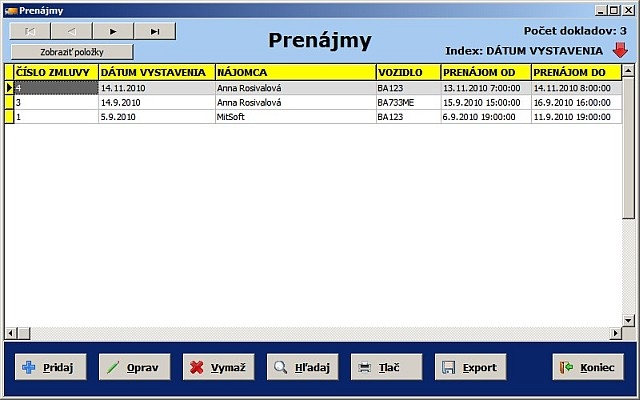Click rental end 11.9.2010 19:00:00
Image resolution: width=640 pixels, height=400 pixels.
tap(577, 117)
